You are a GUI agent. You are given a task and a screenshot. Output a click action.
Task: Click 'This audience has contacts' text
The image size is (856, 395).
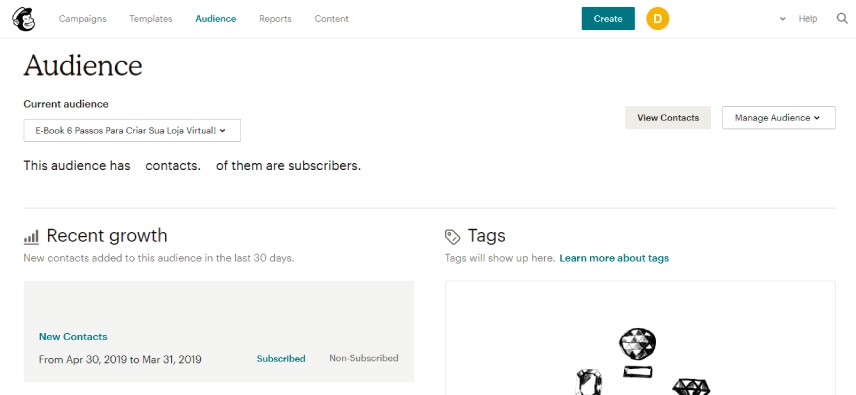[x=192, y=165]
